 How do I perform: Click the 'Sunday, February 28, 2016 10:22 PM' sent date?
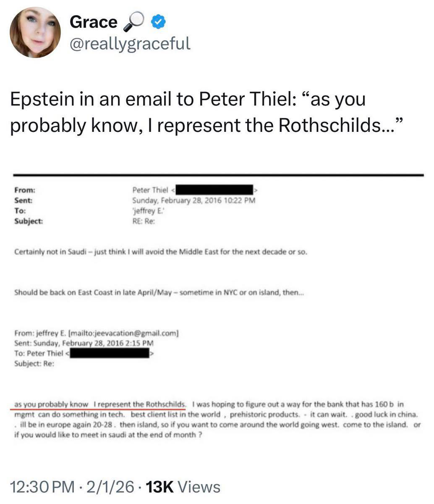[x=193, y=200]
